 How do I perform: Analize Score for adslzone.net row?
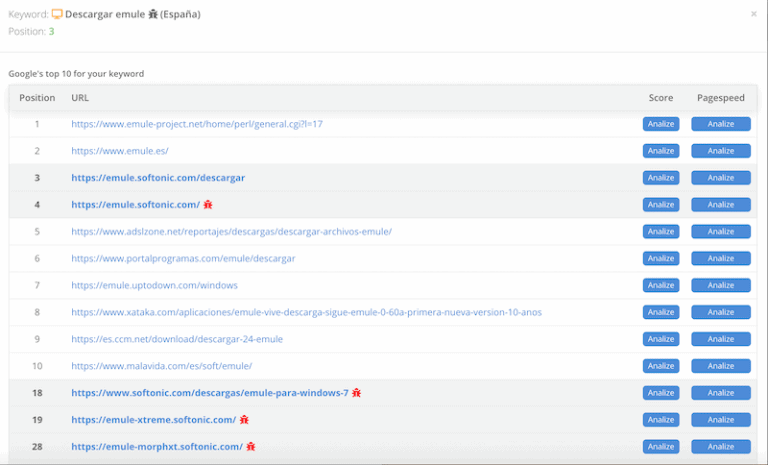point(661,231)
